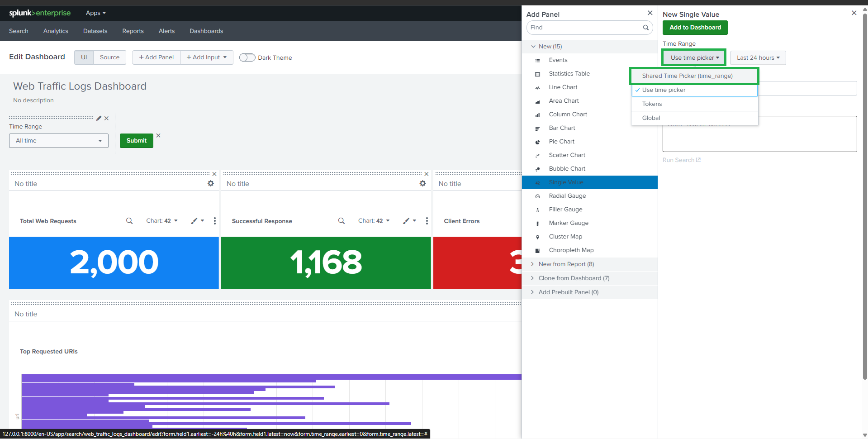Toggle the Dark Theme switch
Viewport: 868px width, 439px height.
[247, 57]
